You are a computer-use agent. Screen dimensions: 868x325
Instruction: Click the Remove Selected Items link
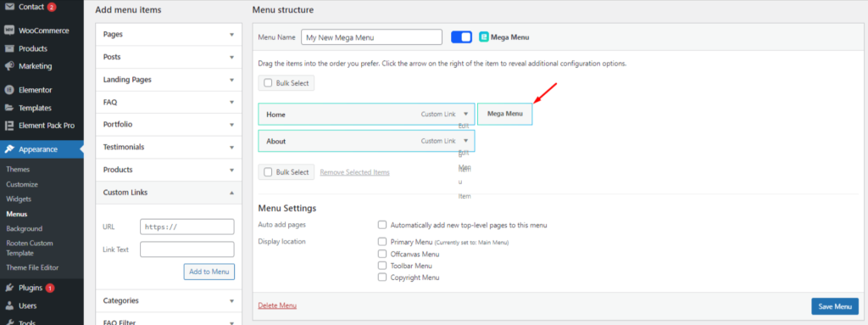[x=355, y=172]
